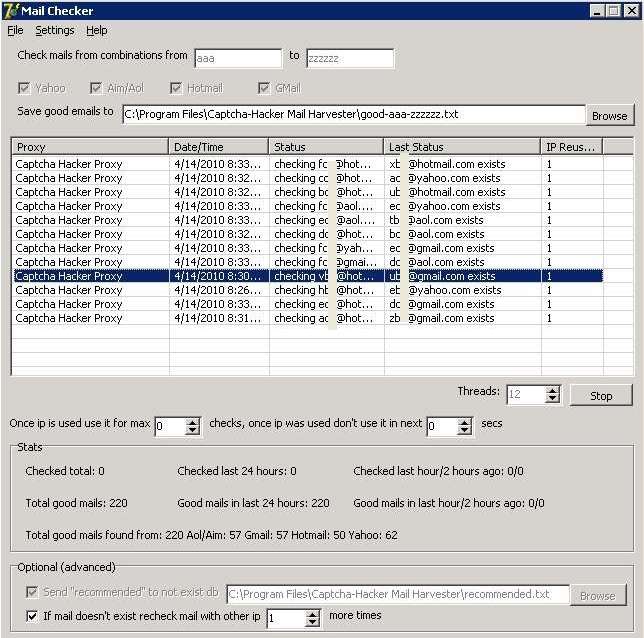Click the 'checking hb @hot...' status cell
Image resolution: width=644 pixels, height=638 pixels.
327,290
